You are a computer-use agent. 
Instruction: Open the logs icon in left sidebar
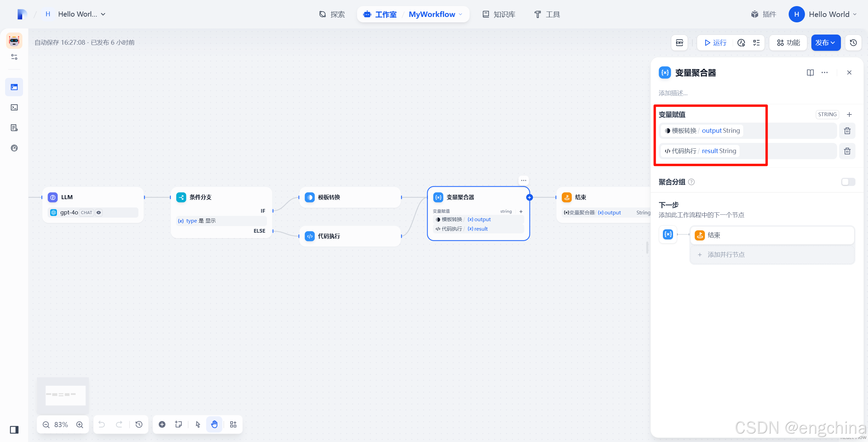click(14, 128)
